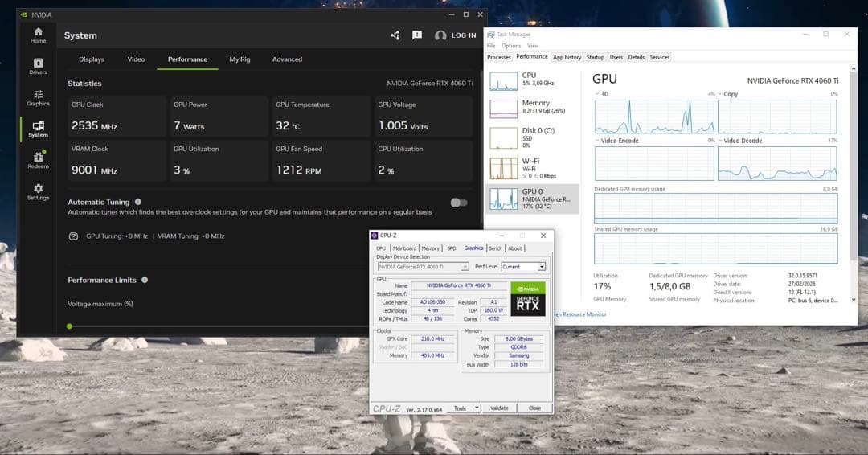Click Voltage maximum slider handle
The width and height of the screenshot is (868, 455).
[69, 326]
